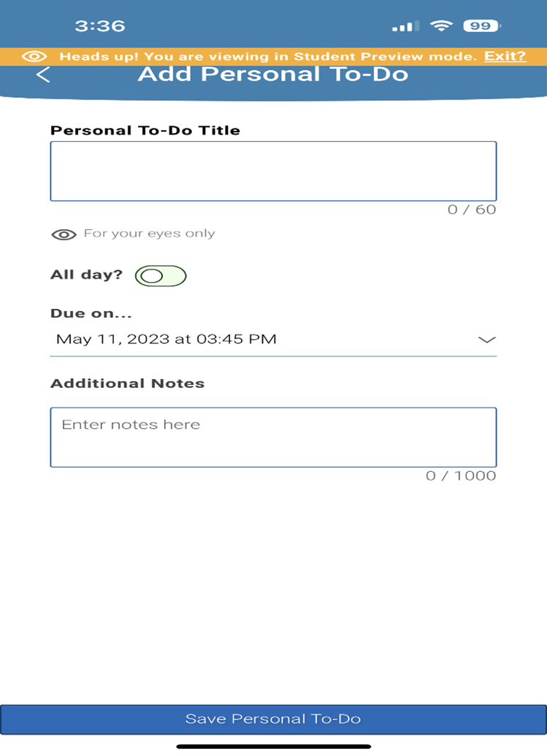
Task: Tap the cellular signal bars icon
Action: (405, 27)
